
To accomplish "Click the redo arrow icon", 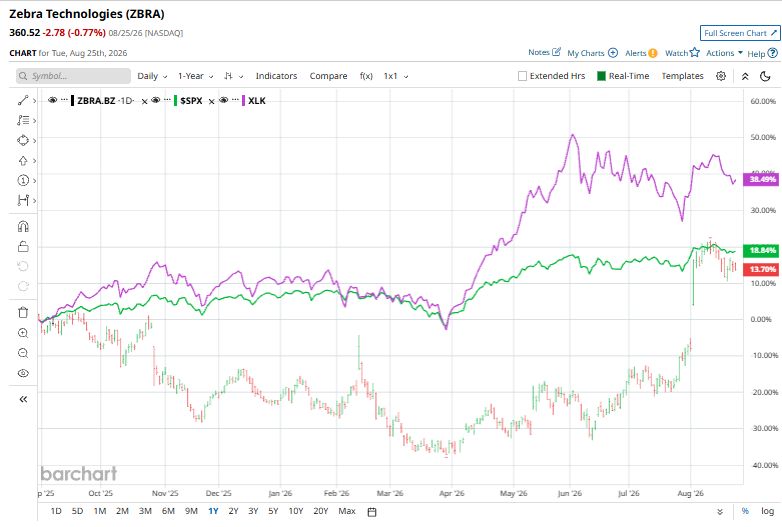I will pos(23,287).
